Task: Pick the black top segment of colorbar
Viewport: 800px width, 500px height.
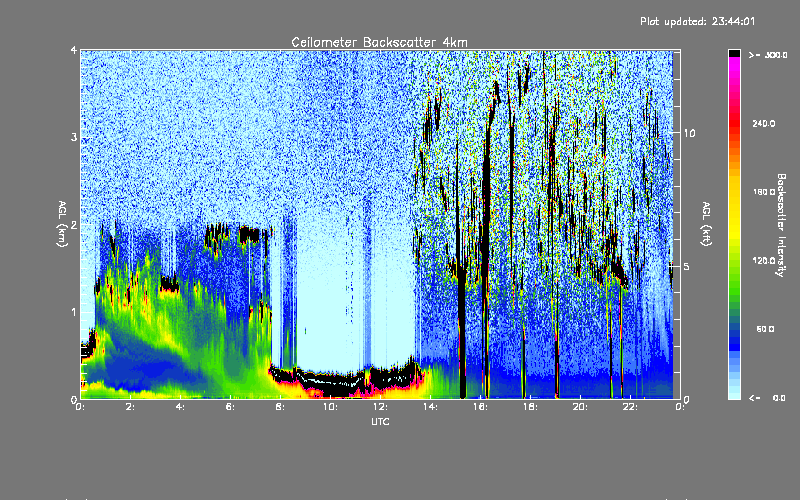Action: coord(734,53)
